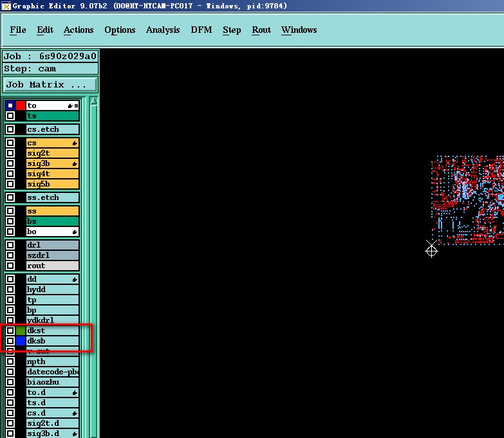Screen dimensions: 504x438
Task: Select the 'ss' layer name
Action: (53, 211)
